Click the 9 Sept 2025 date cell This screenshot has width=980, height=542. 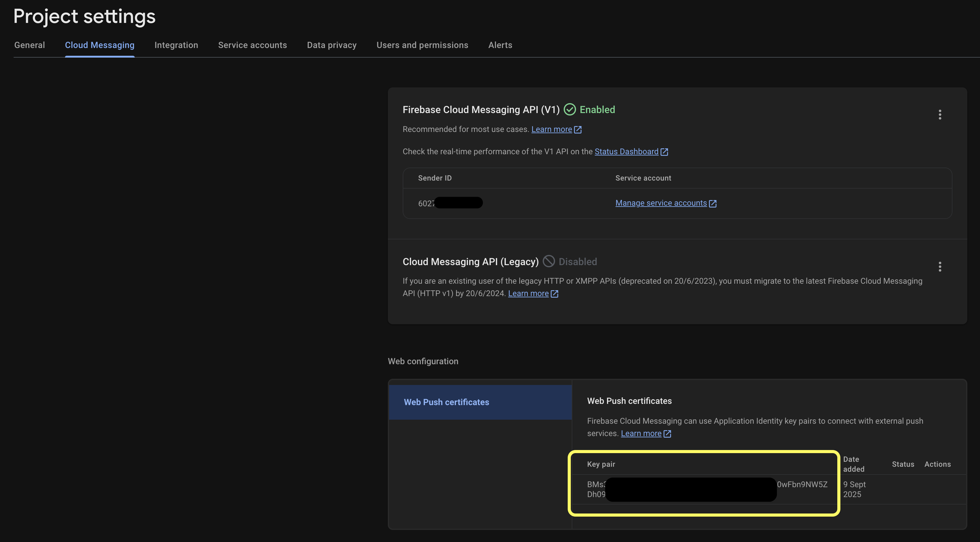click(x=854, y=489)
